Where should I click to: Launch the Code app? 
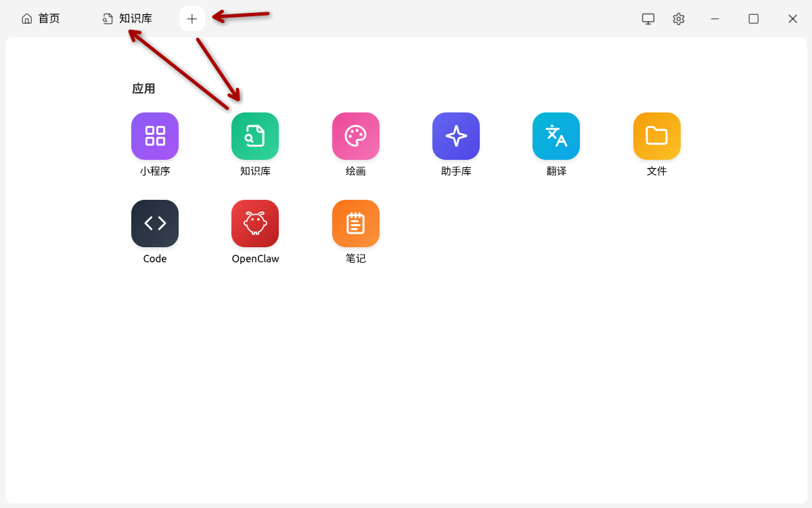(154, 224)
